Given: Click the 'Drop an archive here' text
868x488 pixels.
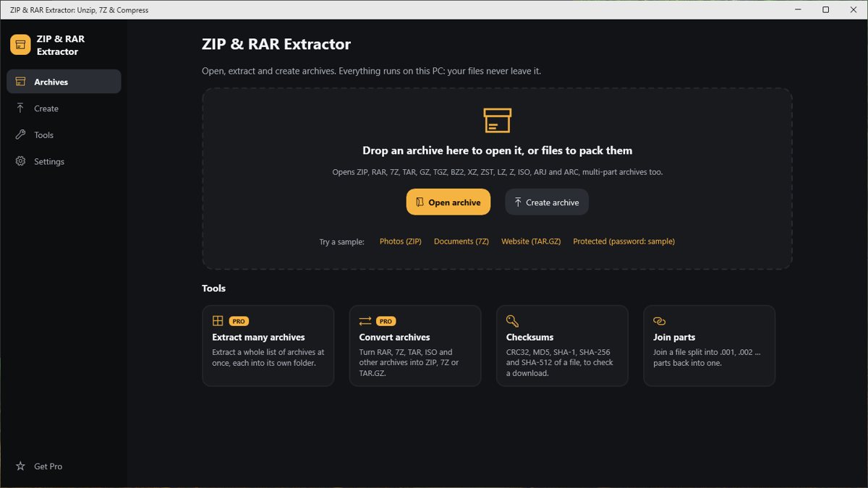Looking at the screenshot, I should click(x=498, y=150).
